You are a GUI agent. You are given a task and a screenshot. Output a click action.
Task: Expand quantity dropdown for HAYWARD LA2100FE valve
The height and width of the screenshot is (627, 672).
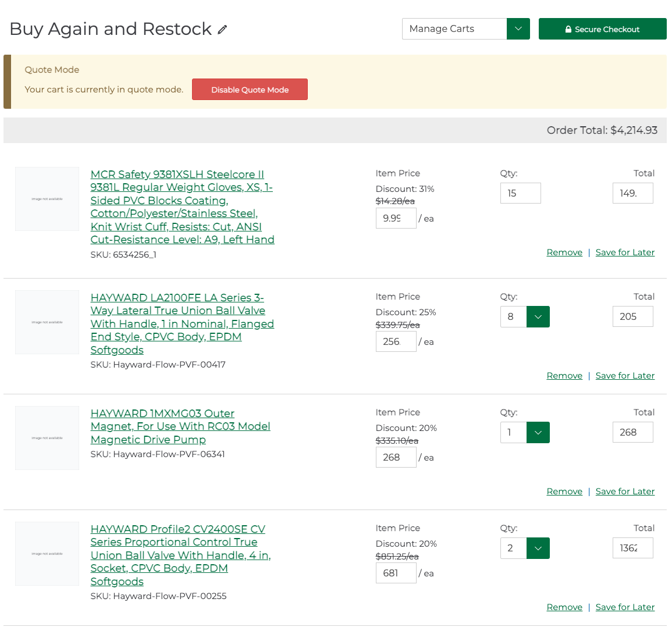538,317
